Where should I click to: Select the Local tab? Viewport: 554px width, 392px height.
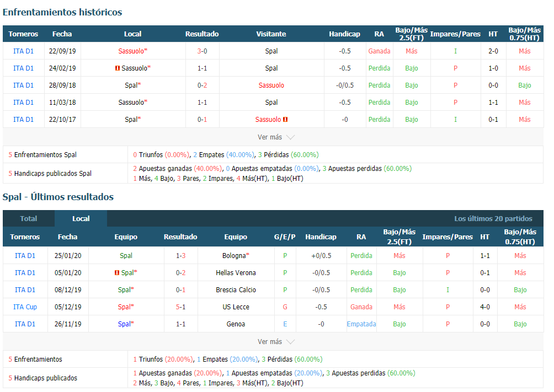[x=81, y=218]
